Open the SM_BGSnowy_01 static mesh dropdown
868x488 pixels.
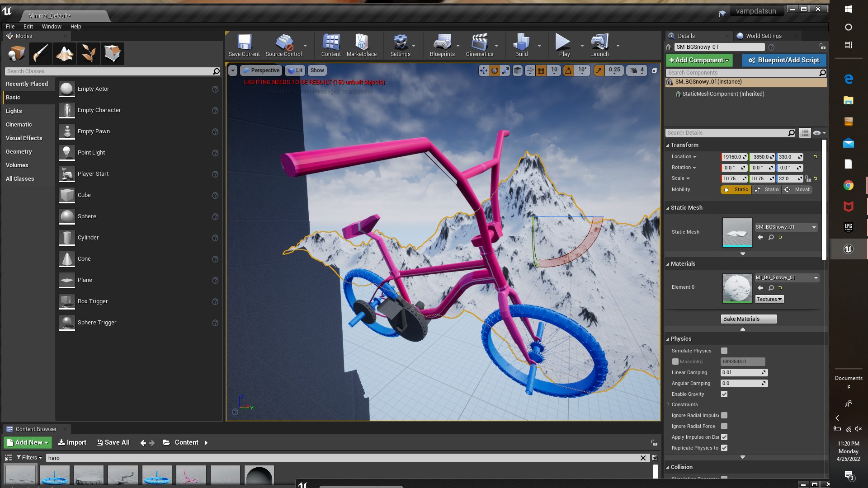tap(786, 227)
